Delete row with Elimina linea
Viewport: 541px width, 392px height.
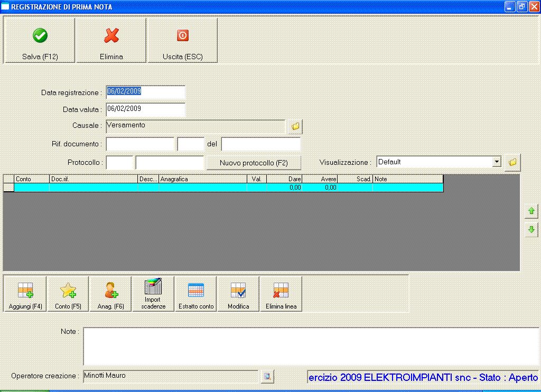(x=281, y=294)
